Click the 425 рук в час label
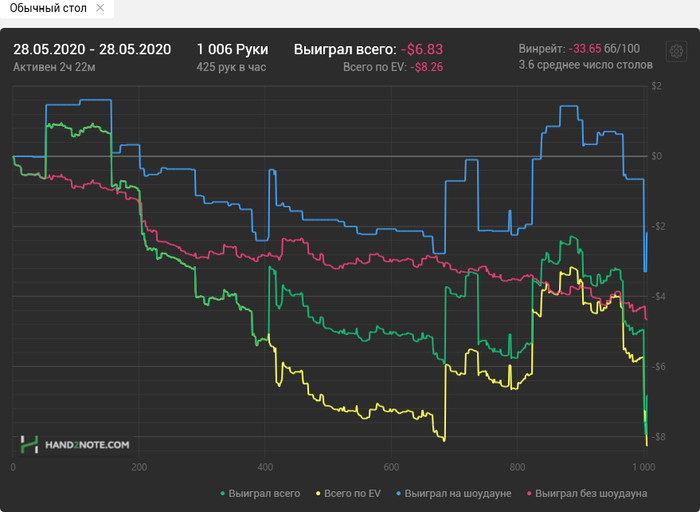Viewport: 700px width, 512px height. point(232,68)
